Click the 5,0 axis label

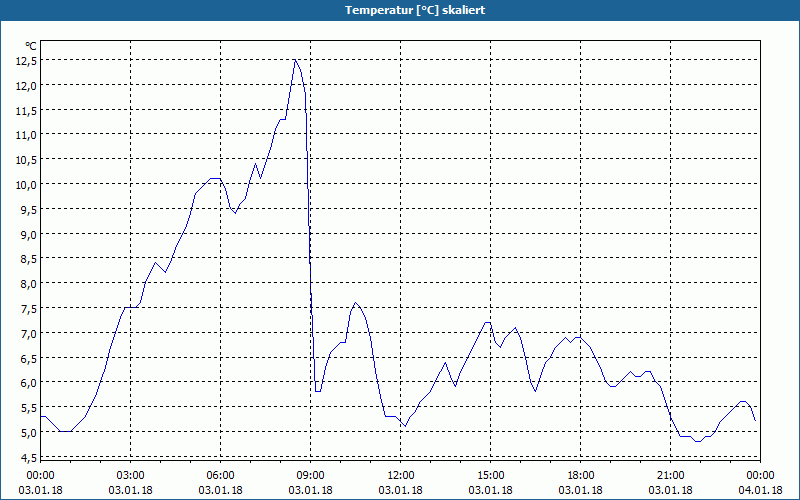tap(30, 433)
